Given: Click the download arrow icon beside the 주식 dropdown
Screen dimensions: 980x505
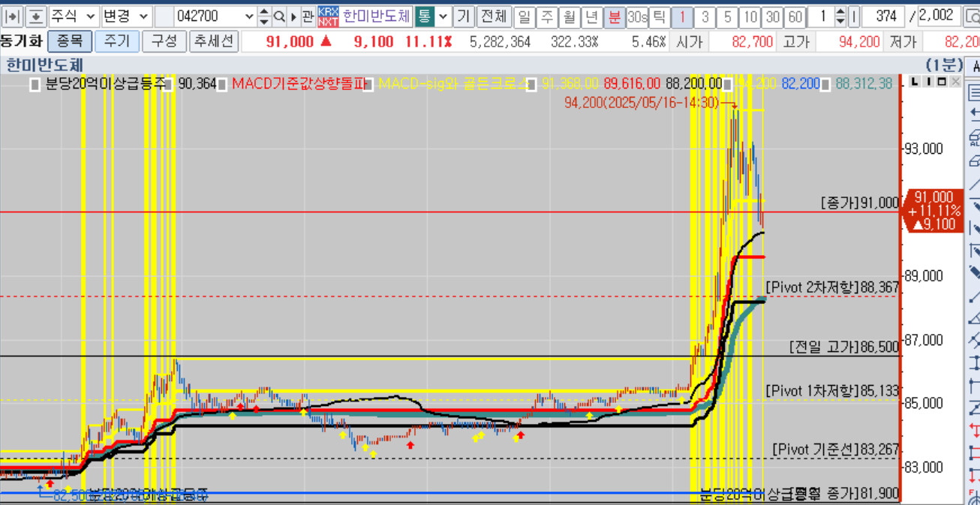Looking at the screenshot, I should coord(37,16).
